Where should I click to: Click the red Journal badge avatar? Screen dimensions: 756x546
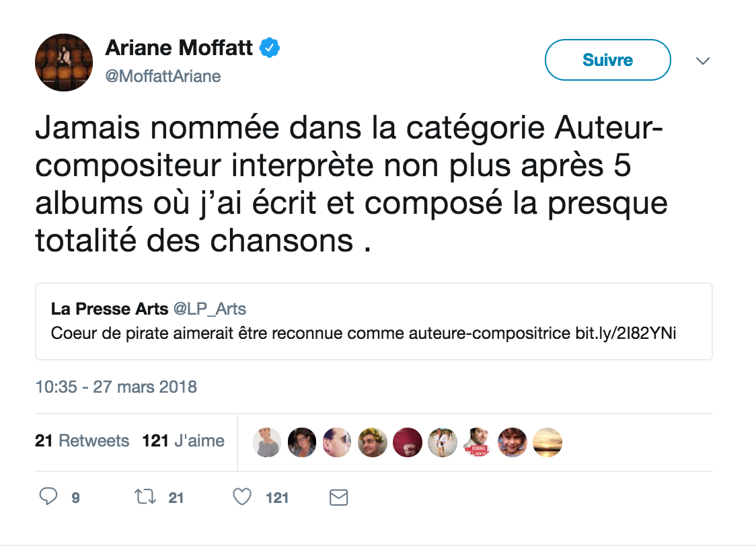point(478,442)
